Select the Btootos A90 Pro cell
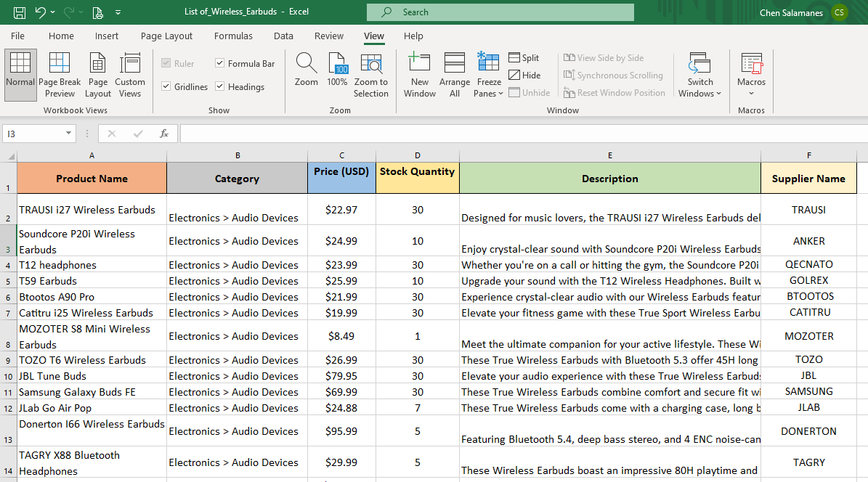868x482 pixels. coord(92,297)
